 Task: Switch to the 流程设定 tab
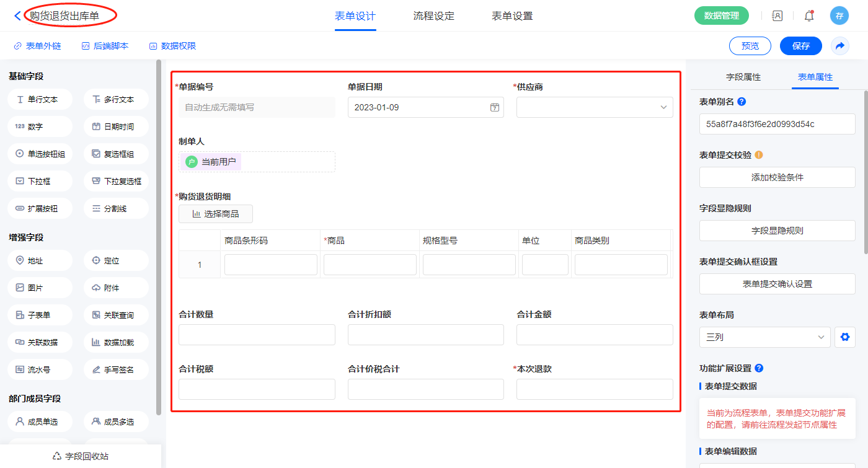(434, 16)
